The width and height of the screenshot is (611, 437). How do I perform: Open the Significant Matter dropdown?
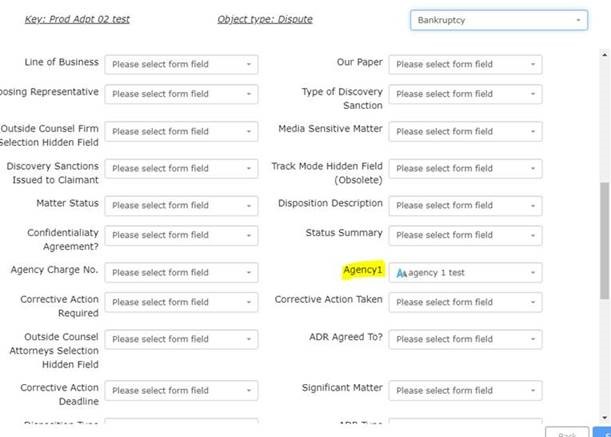point(466,390)
